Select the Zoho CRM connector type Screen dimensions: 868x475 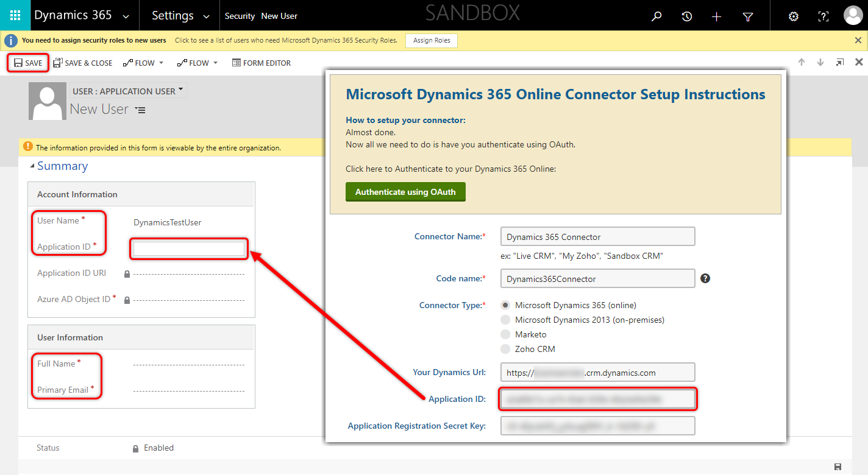[x=505, y=349]
